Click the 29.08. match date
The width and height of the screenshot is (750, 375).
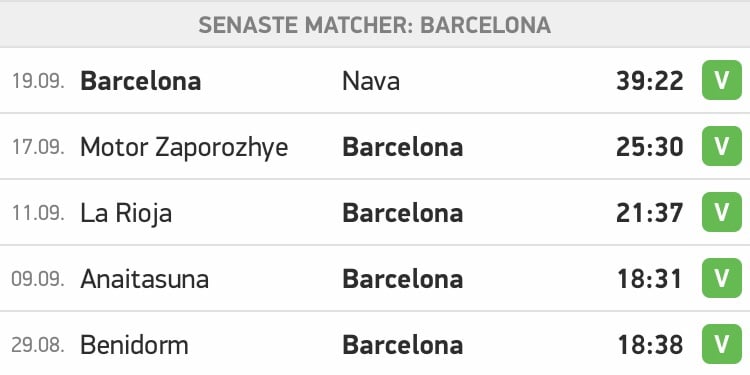pos(38,345)
